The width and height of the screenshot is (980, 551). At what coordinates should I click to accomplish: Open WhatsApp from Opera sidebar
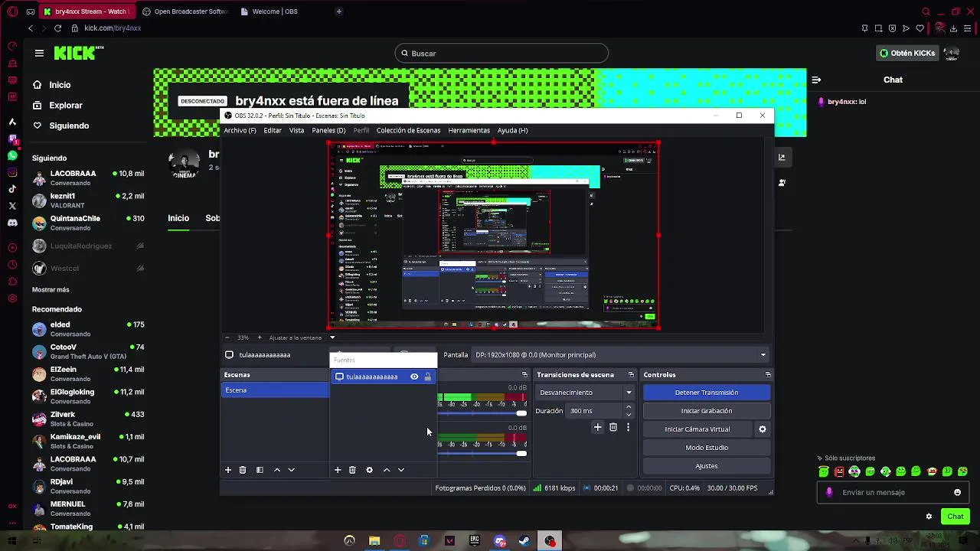(12, 155)
